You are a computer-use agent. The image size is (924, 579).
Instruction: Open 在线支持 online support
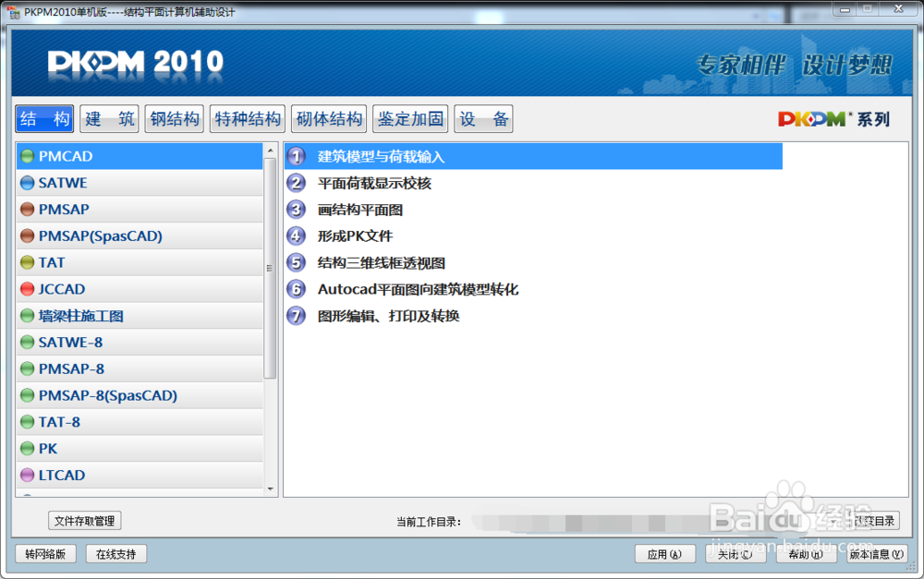(x=116, y=554)
